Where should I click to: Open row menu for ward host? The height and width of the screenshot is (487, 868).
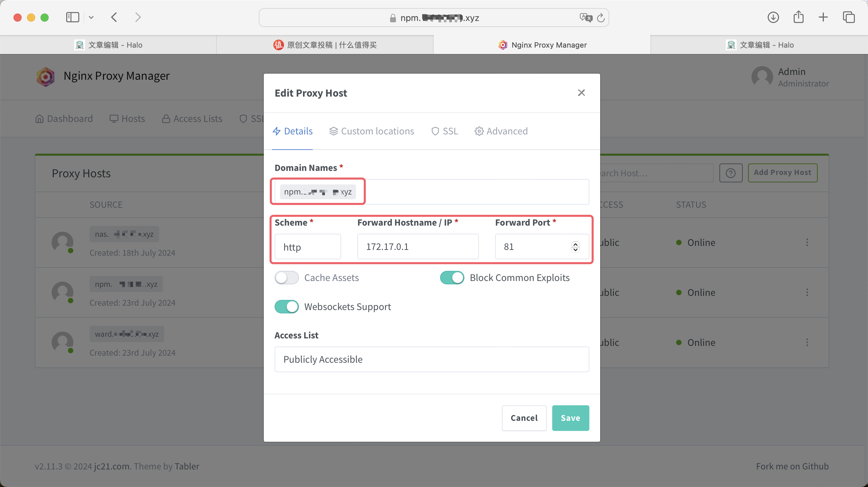click(807, 342)
